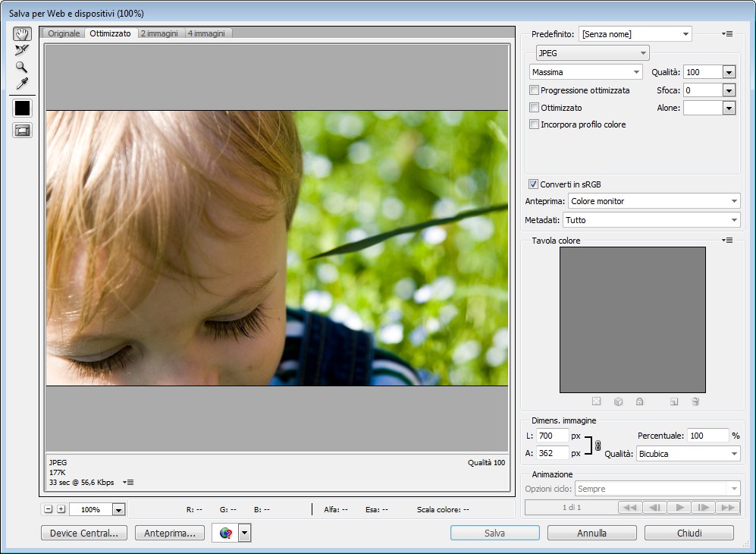Open the zoom level 100% dropdown
The width and height of the screenshot is (756, 554).
(x=118, y=509)
